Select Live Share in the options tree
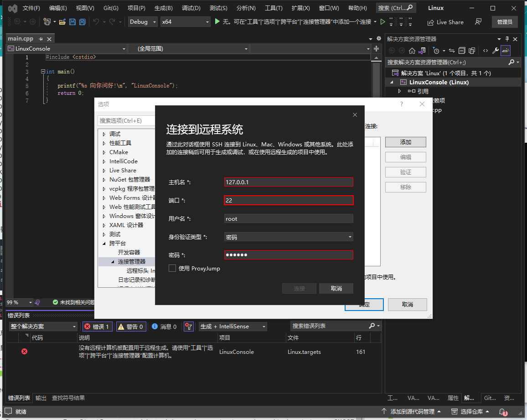This screenshot has width=527, height=420. pyautogui.click(x=123, y=171)
